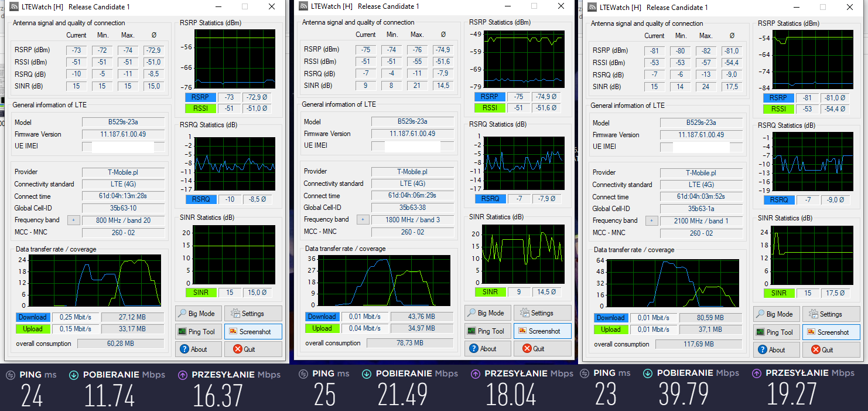Click the LTEWatch title icon of the band 3 window

pos(303,6)
